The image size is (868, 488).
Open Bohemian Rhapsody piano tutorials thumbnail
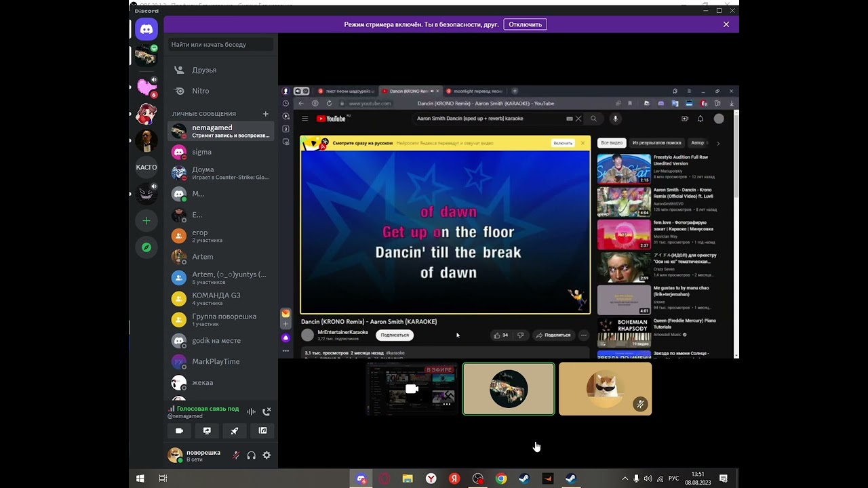coord(624,333)
